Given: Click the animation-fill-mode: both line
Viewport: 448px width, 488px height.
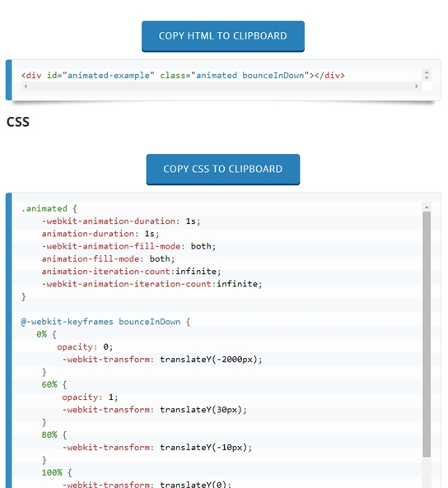Looking at the screenshot, I should coord(108,259).
